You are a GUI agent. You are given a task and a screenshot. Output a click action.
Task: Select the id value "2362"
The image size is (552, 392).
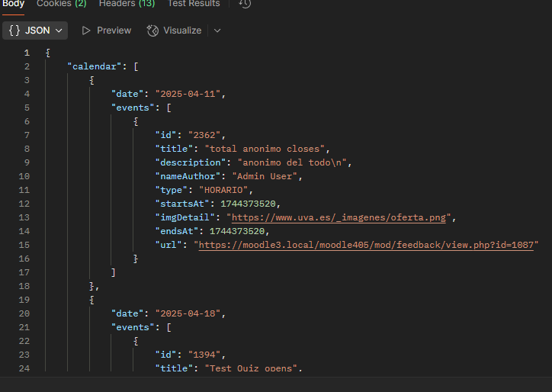click(x=204, y=135)
